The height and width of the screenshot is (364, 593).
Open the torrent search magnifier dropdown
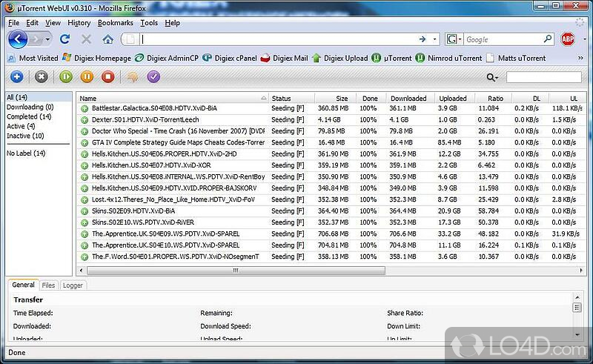pos(492,77)
